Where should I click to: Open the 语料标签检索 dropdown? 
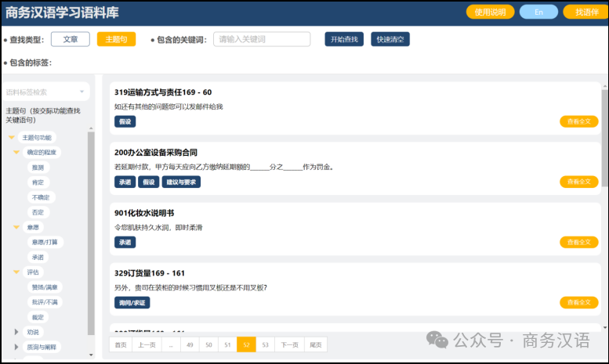[45, 92]
